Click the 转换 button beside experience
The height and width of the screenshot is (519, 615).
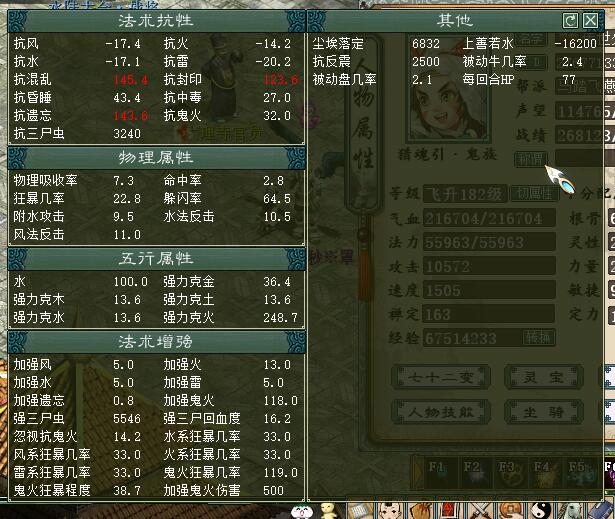(537, 337)
